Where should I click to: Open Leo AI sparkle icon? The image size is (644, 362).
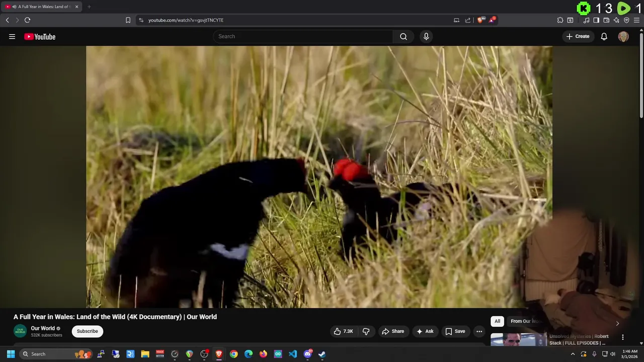click(616, 20)
